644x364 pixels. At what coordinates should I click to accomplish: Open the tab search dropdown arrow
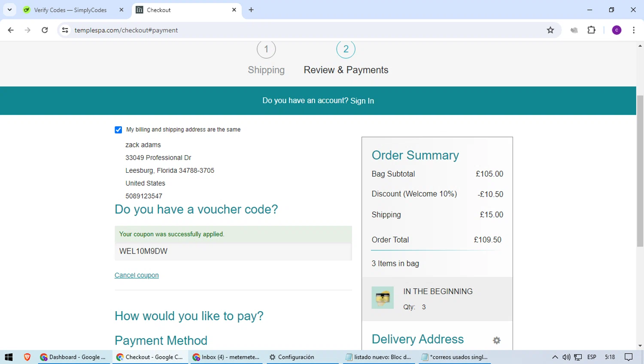pyautogui.click(x=9, y=9)
